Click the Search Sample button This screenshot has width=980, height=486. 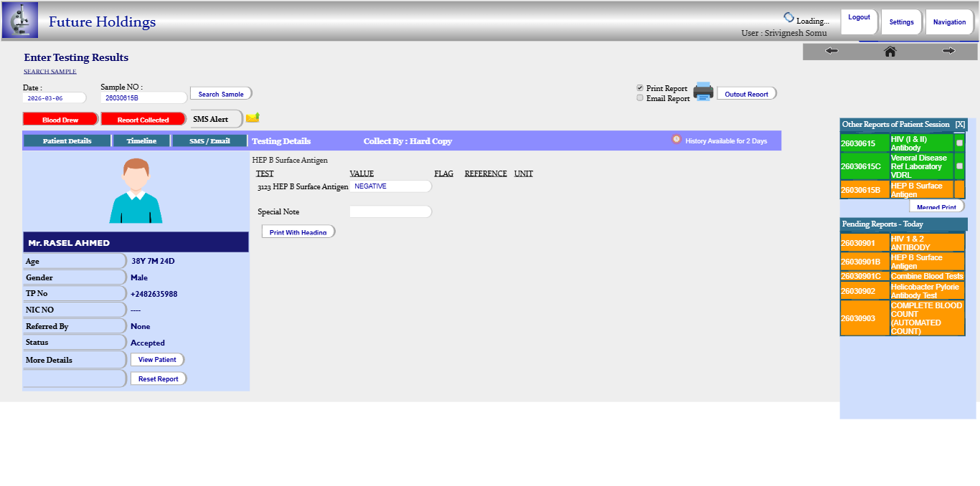click(x=221, y=94)
